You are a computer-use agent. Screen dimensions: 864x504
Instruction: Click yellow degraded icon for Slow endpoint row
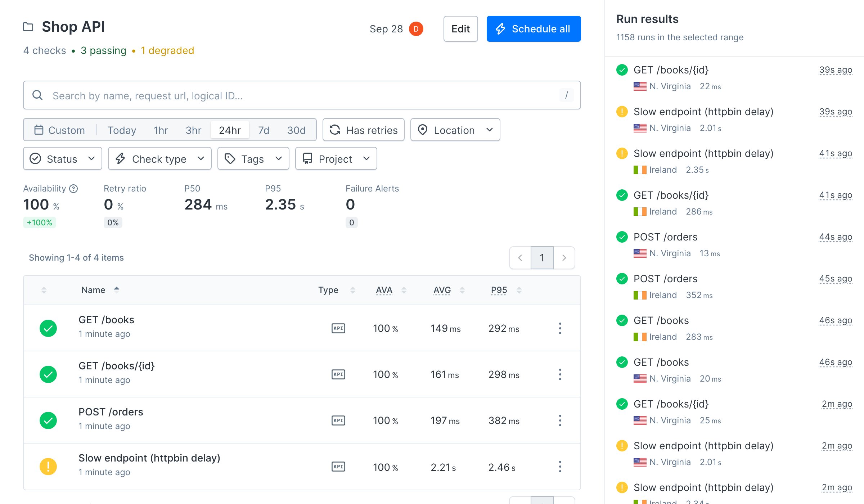[x=48, y=467]
